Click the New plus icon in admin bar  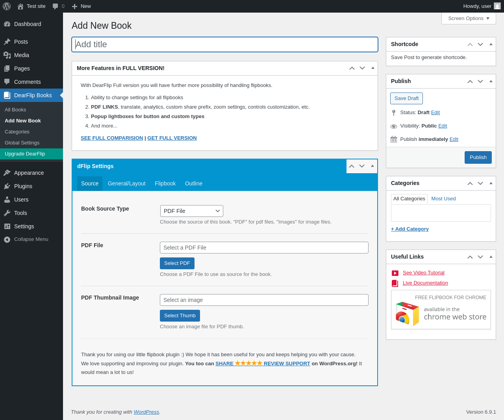click(x=74, y=6)
